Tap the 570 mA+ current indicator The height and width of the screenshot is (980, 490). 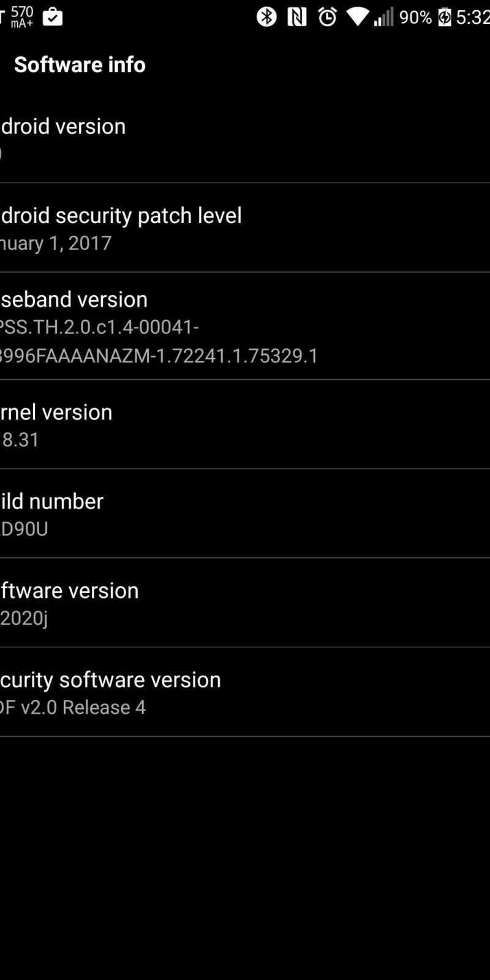click(22, 17)
